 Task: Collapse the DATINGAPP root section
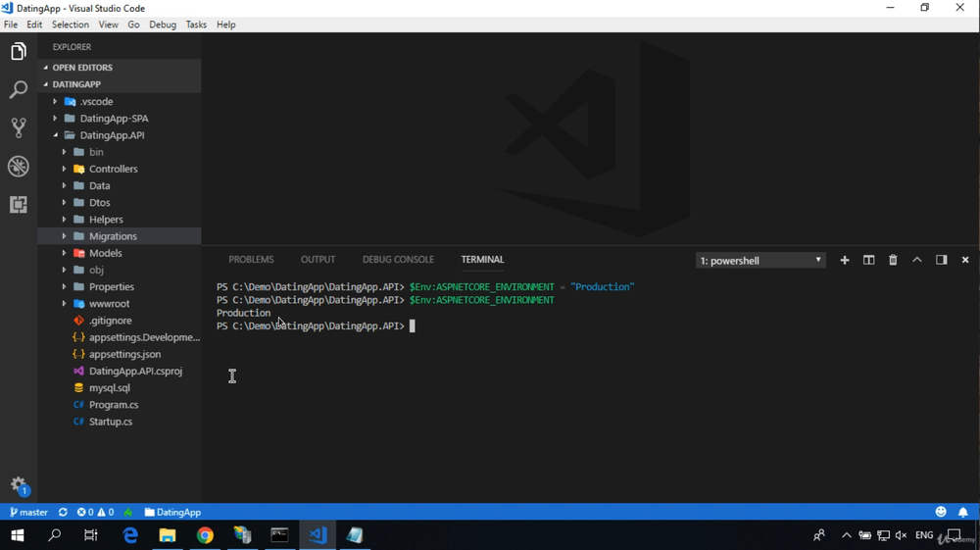[119, 84]
